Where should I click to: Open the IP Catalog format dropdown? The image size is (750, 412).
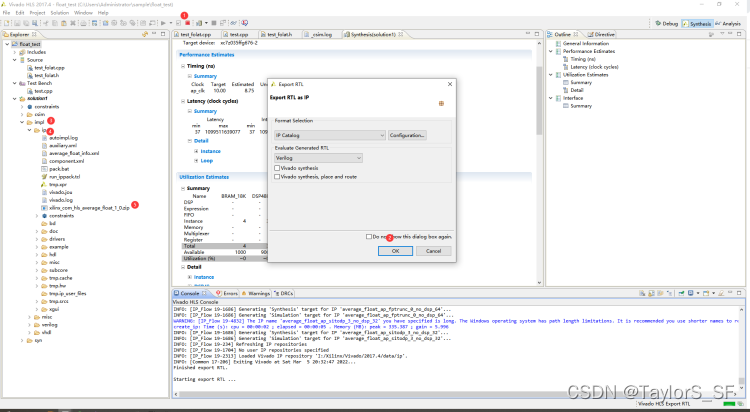[x=330, y=135]
